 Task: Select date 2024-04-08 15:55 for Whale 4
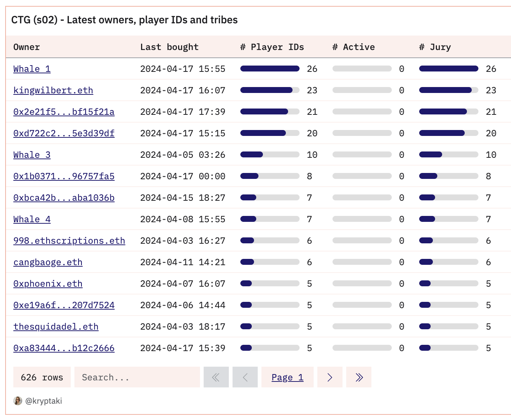click(183, 219)
